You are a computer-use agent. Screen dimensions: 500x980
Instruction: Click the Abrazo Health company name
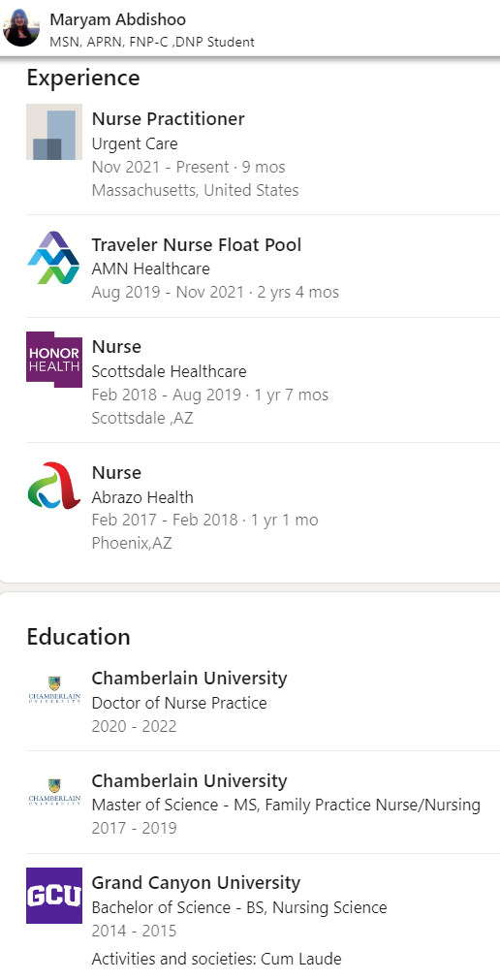coord(142,497)
